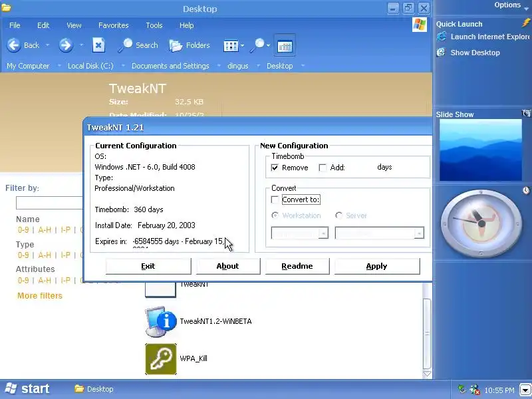Select the Workstation radio button

click(x=275, y=215)
